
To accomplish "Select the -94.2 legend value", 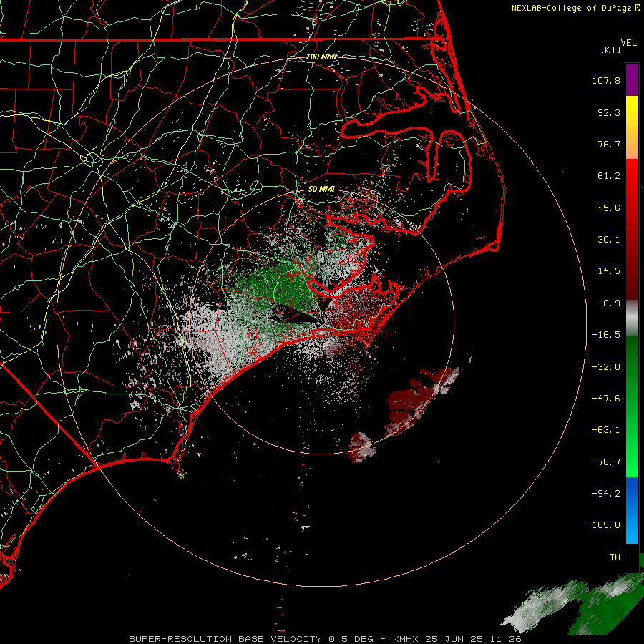I will pyautogui.click(x=606, y=493).
